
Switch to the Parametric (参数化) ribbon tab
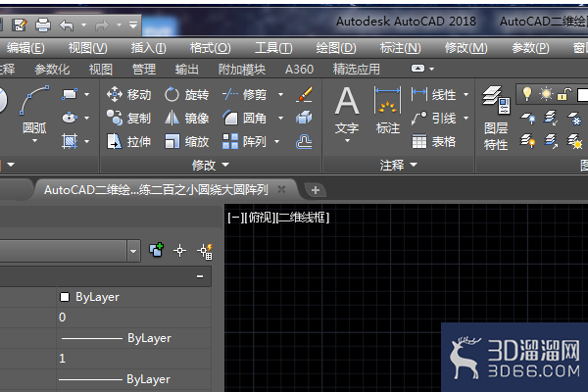52,70
